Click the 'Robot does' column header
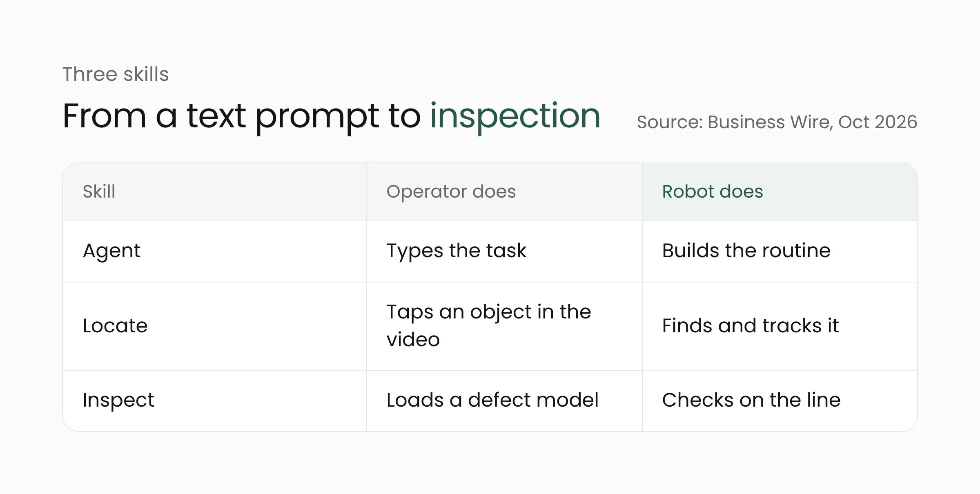Image resolution: width=980 pixels, height=494 pixels. [x=780, y=192]
